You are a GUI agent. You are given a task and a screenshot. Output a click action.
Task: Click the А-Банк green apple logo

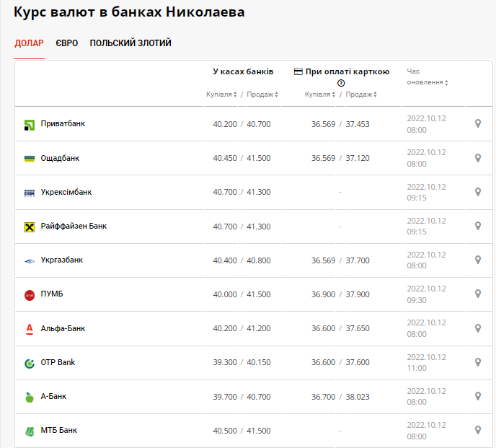point(30,397)
